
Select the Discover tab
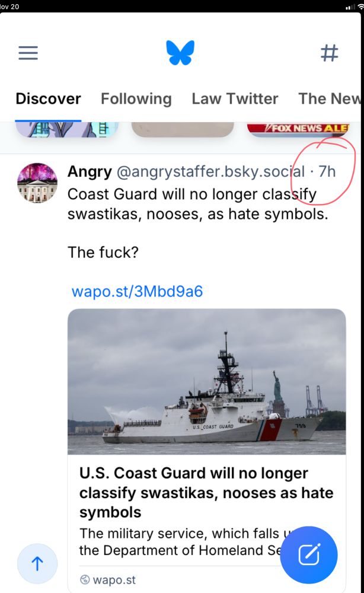(48, 98)
